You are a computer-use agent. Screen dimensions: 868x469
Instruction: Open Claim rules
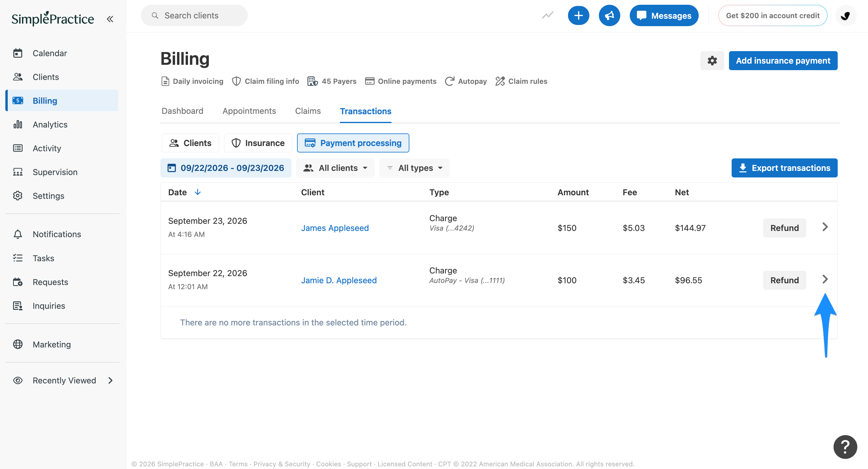pyautogui.click(x=521, y=81)
